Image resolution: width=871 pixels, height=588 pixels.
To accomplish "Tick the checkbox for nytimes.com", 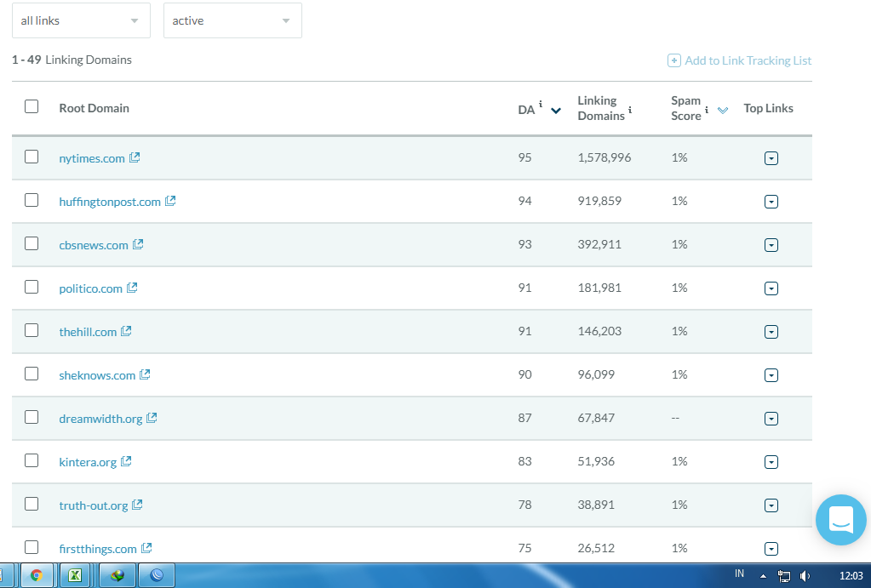I will [32, 157].
